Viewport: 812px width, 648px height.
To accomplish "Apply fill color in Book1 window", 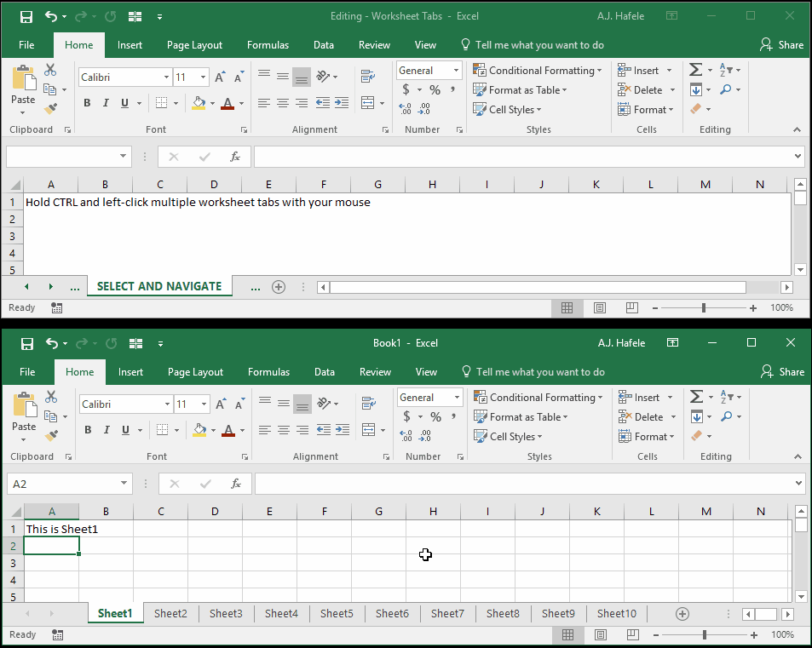I will coord(199,429).
